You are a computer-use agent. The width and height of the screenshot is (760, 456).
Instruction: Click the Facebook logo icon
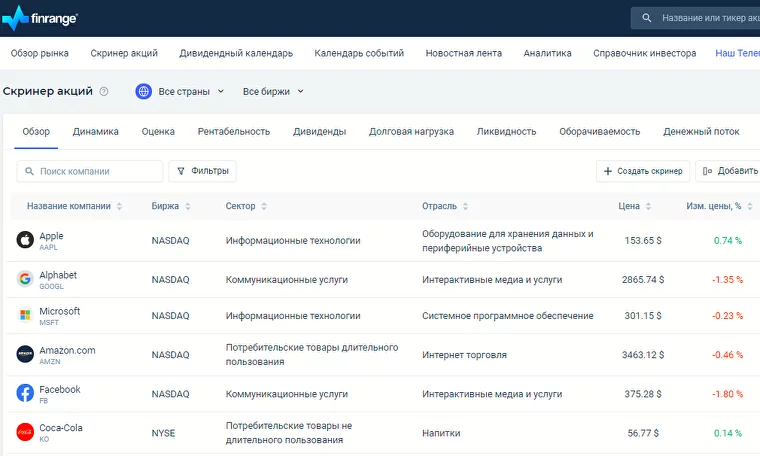[x=25, y=394]
